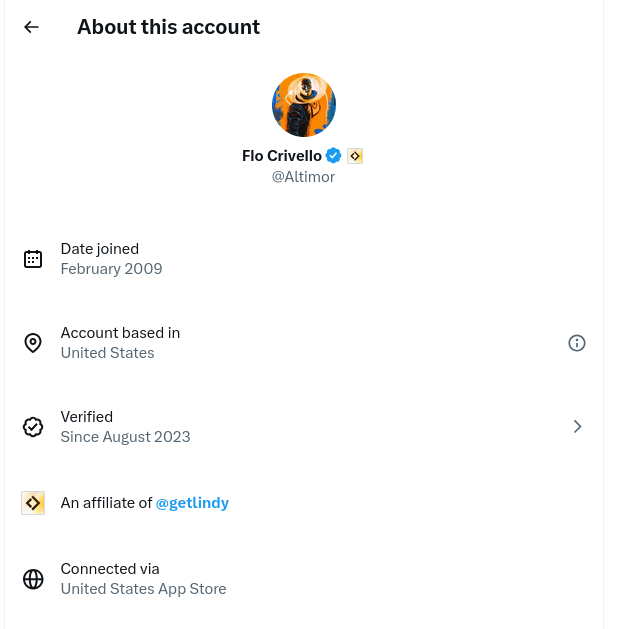Click the Flo Crivello display name
Viewport: 624px width, 629px height.
coord(281,156)
